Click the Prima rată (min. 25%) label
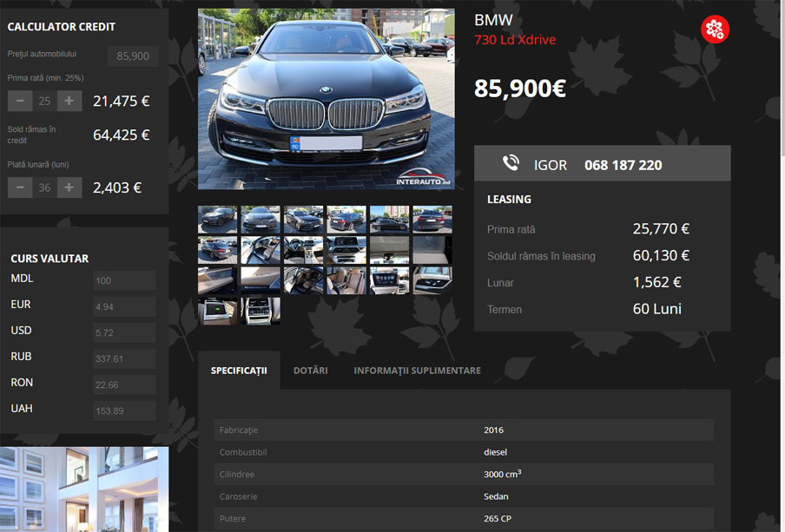Image resolution: width=785 pixels, height=532 pixels. coord(45,78)
